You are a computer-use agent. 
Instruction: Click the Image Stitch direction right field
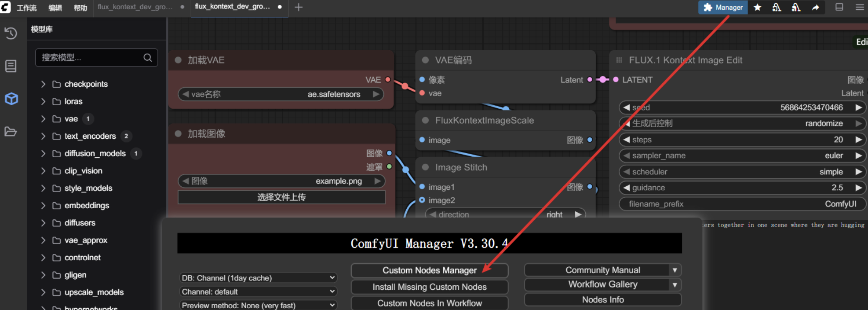(506, 214)
